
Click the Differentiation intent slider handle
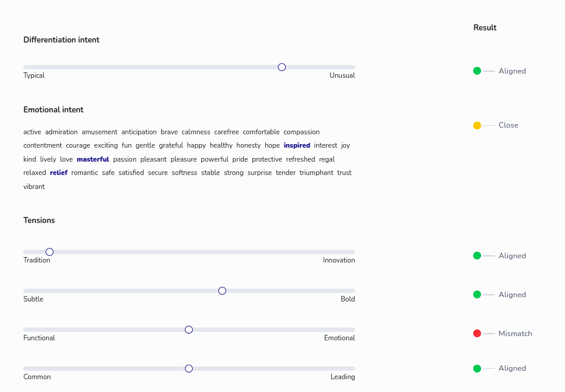(x=282, y=67)
